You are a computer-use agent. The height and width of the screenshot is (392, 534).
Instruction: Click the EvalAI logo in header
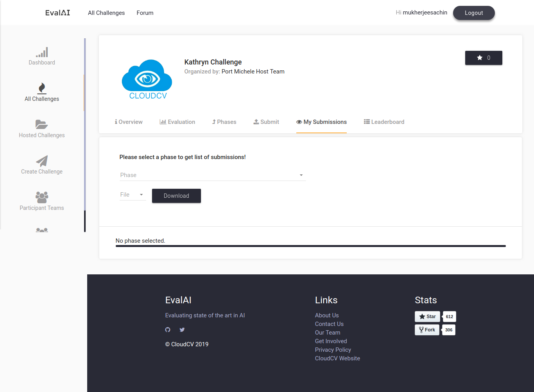58,13
